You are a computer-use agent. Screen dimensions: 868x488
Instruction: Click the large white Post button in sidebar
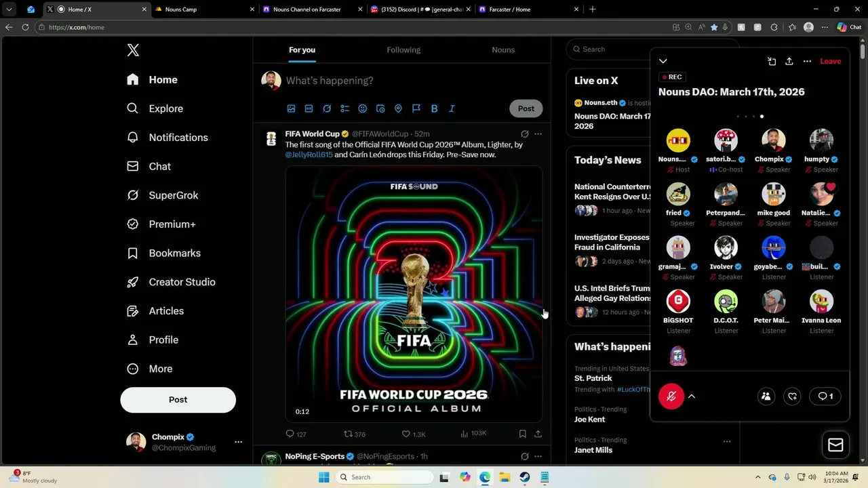click(x=178, y=400)
